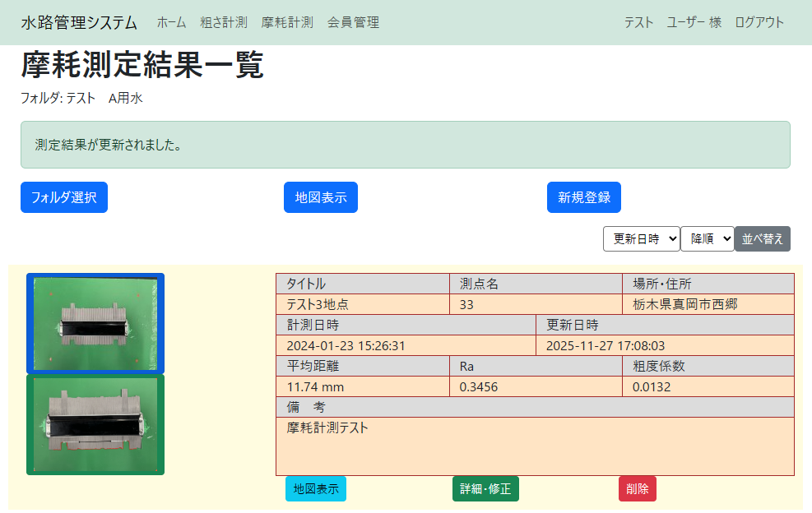Navigate to 会員管理
The width and height of the screenshot is (812, 513).
353,22
